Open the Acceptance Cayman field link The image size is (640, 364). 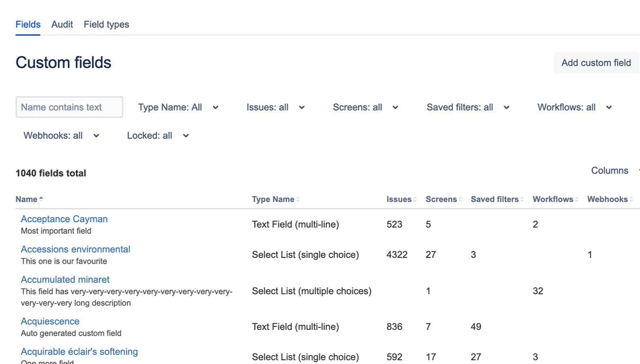[x=64, y=219]
